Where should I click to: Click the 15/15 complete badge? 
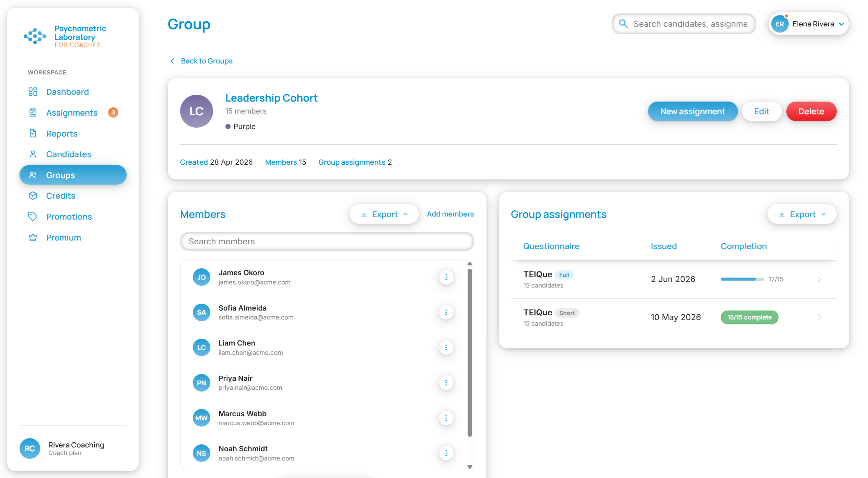tap(749, 317)
